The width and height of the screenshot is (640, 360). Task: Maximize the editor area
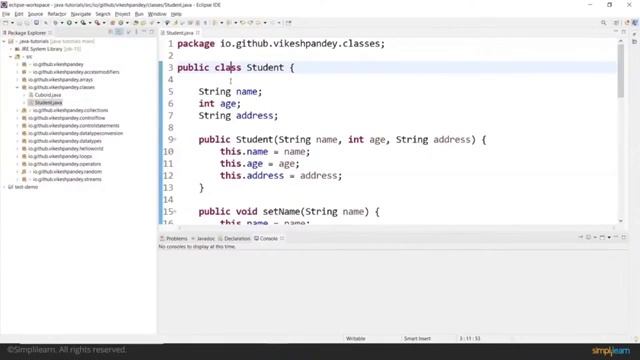point(624,31)
